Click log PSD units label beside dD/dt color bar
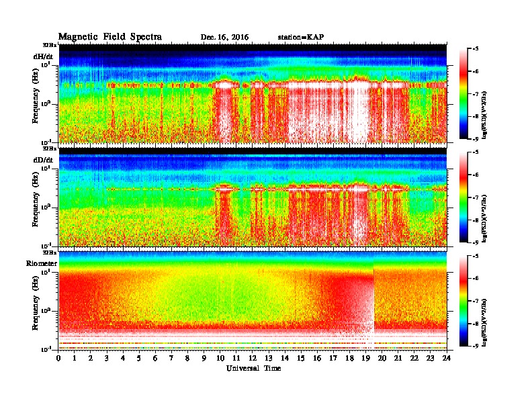Image resolution: width=532 pixels, height=411 pixels. [485, 218]
